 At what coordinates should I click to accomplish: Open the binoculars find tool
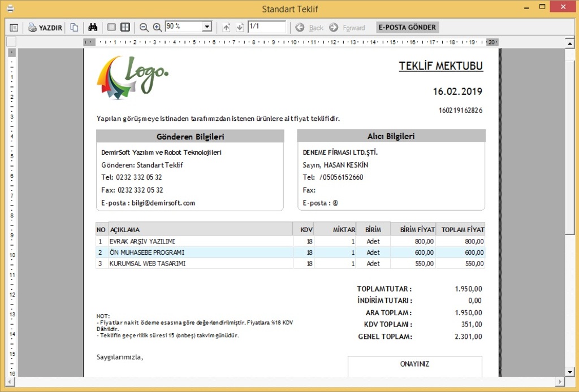[x=93, y=27]
